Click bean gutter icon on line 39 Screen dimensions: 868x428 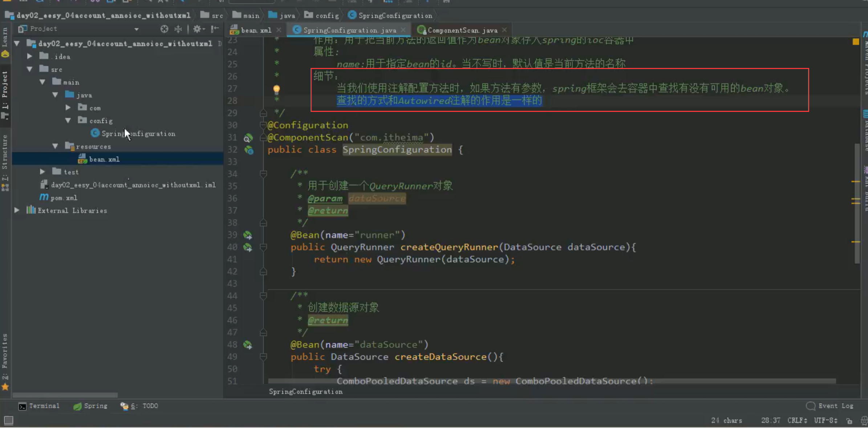click(248, 235)
